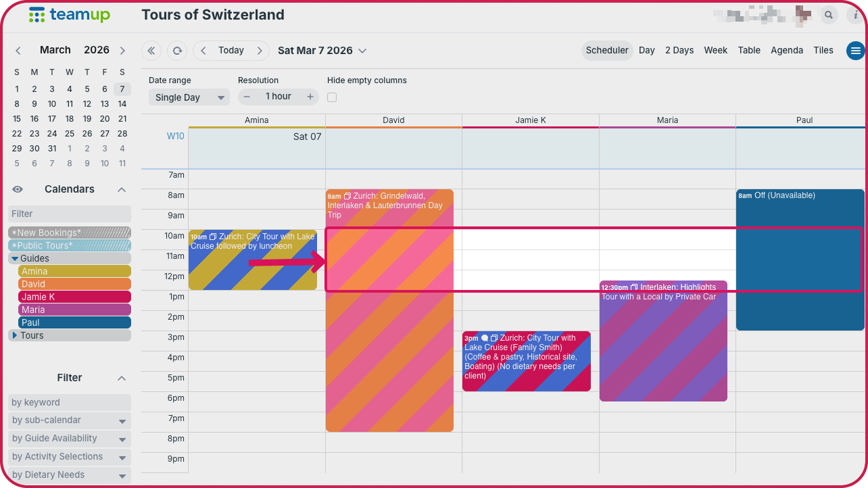Open the search magnifier icon

point(828,15)
